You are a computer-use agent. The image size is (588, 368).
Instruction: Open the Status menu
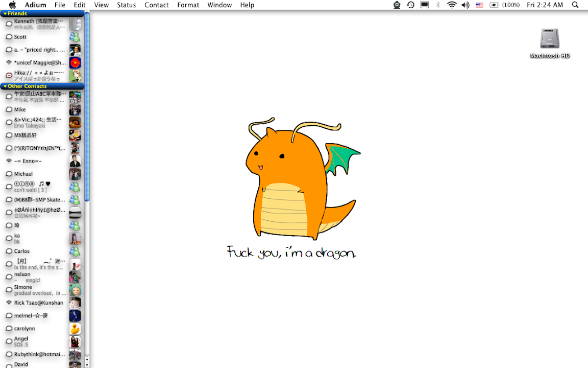[127, 5]
